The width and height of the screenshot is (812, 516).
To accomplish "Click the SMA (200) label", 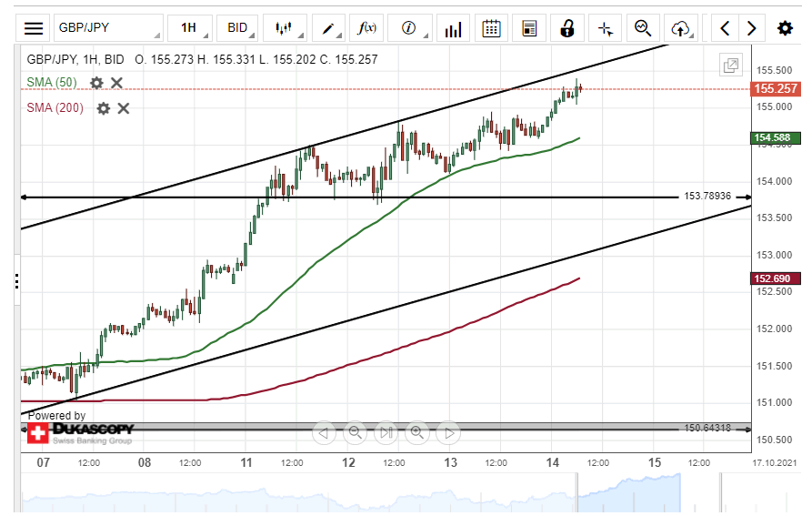I will (x=55, y=107).
